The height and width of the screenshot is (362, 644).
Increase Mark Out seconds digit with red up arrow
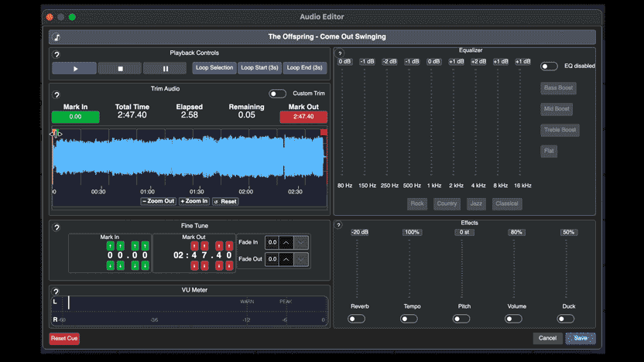pos(204,246)
